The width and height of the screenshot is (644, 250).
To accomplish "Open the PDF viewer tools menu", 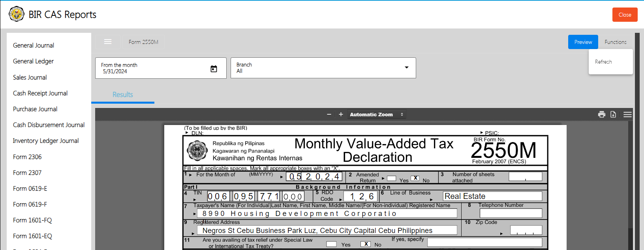I will click(x=627, y=114).
